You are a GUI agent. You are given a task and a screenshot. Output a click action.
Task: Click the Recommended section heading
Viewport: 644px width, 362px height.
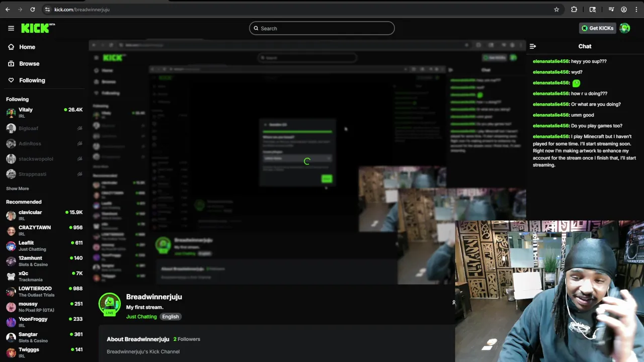point(24,202)
